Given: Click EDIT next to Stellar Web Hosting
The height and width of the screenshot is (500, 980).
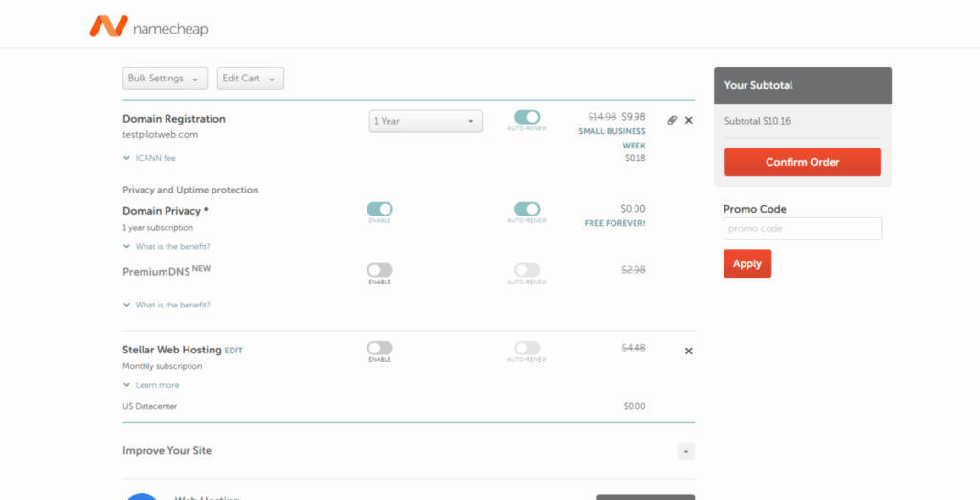Looking at the screenshot, I should (x=234, y=351).
